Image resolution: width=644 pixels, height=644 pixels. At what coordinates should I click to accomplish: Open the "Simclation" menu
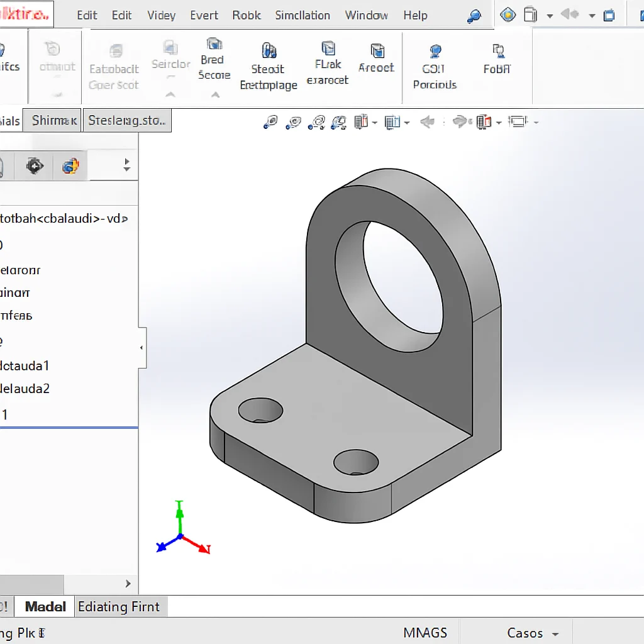[x=303, y=15]
